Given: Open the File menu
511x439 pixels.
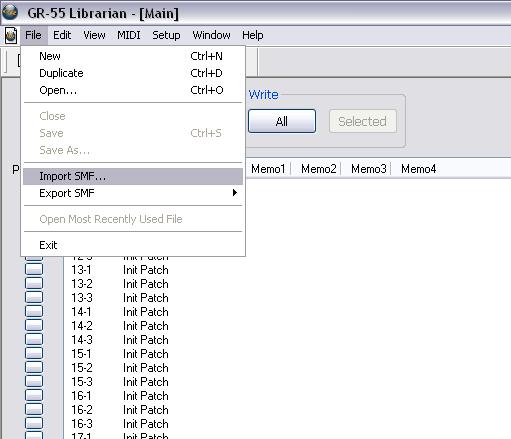Looking at the screenshot, I should click(33, 35).
